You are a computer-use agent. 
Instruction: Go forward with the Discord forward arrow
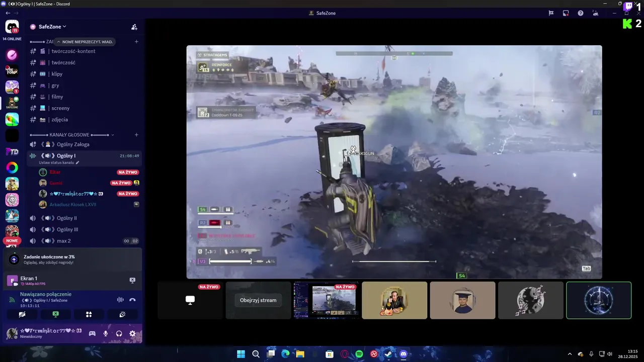[17, 13]
